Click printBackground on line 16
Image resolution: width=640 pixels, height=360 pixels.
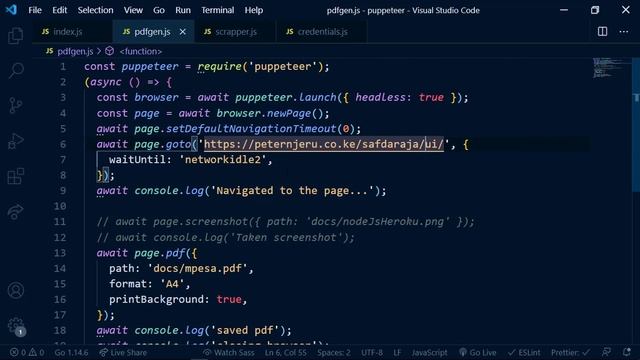coord(156,300)
